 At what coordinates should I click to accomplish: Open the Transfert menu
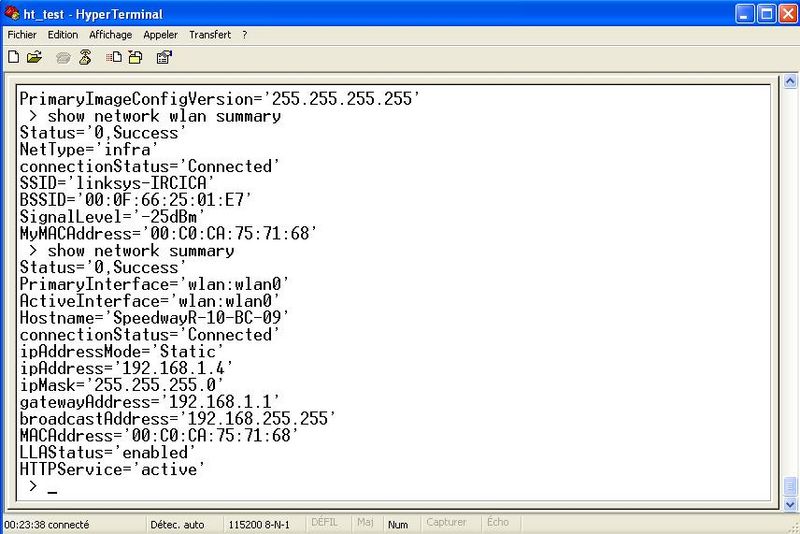(x=209, y=34)
